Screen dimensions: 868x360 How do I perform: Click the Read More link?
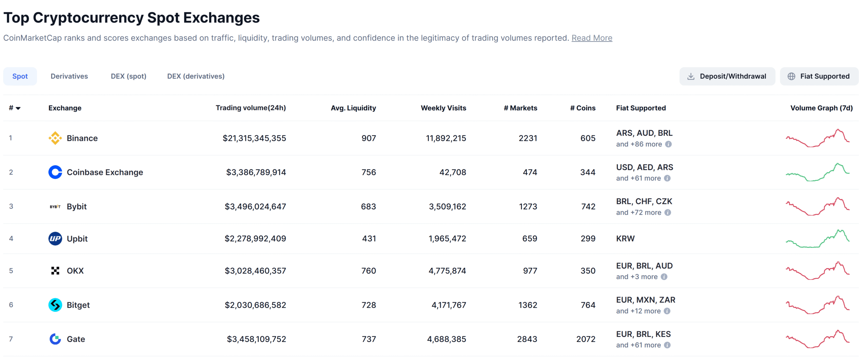592,38
